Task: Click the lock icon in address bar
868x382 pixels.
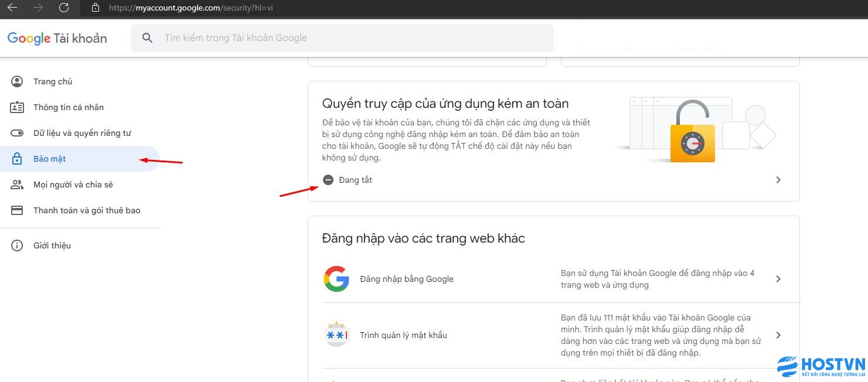Action: 96,8
